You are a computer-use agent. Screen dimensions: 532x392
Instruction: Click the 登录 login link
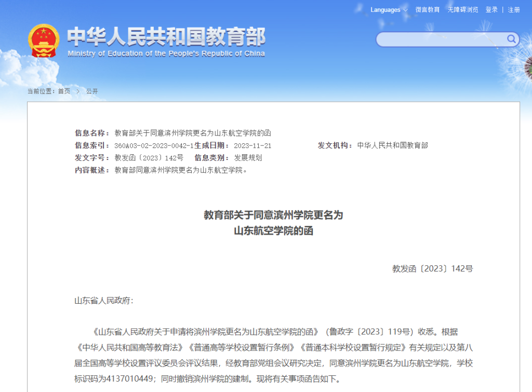[x=491, y=9]
